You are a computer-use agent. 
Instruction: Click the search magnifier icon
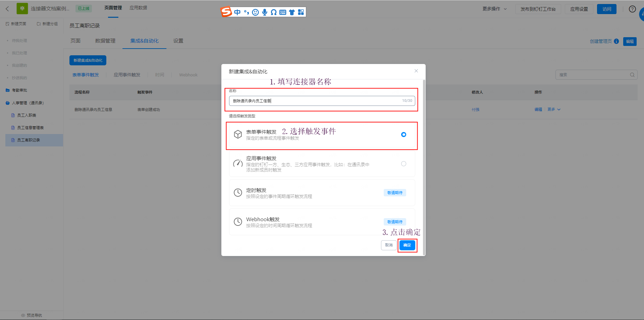tap(632, 75)
